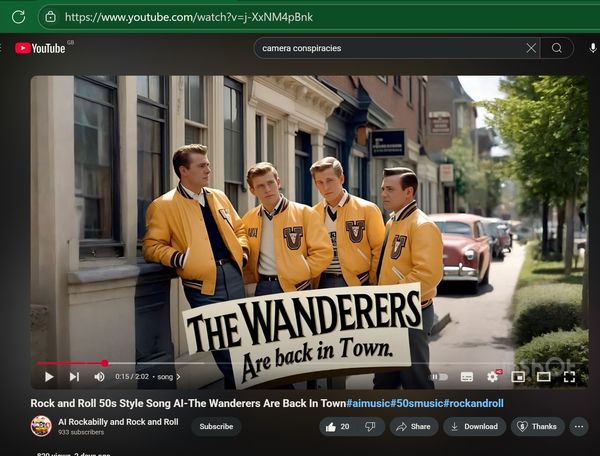This screenshot has width=600, height=456.
Task: Share the video
Action: click(x=414, y=427)
